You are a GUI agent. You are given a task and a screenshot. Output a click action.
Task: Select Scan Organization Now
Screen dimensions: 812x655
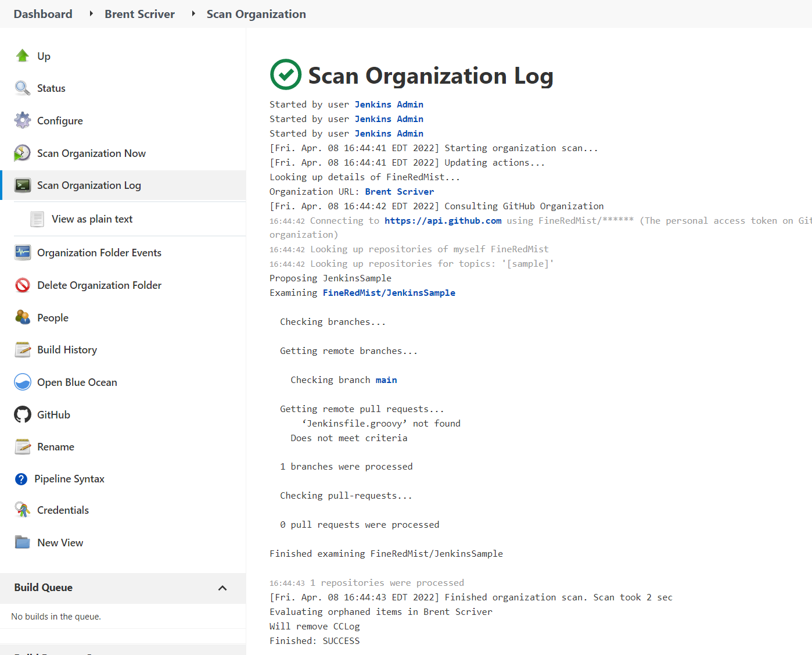click(91, 153)
